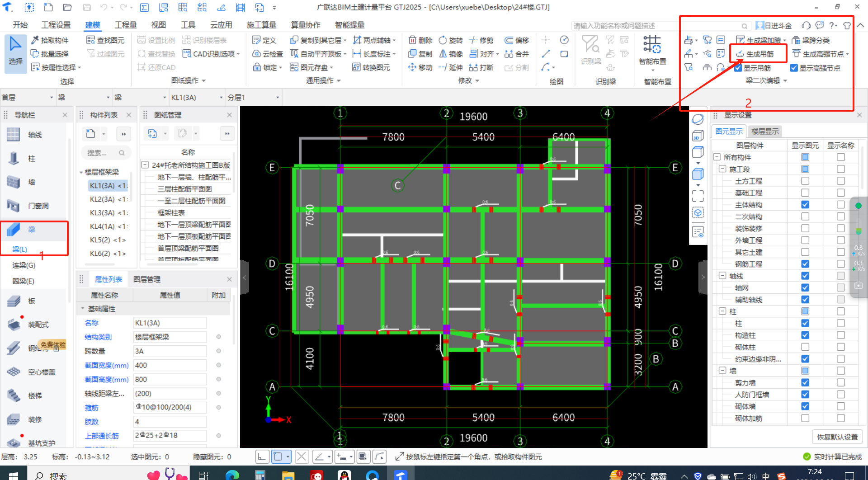
Task: Click 转换图元 tool
Action: [371, 67]
